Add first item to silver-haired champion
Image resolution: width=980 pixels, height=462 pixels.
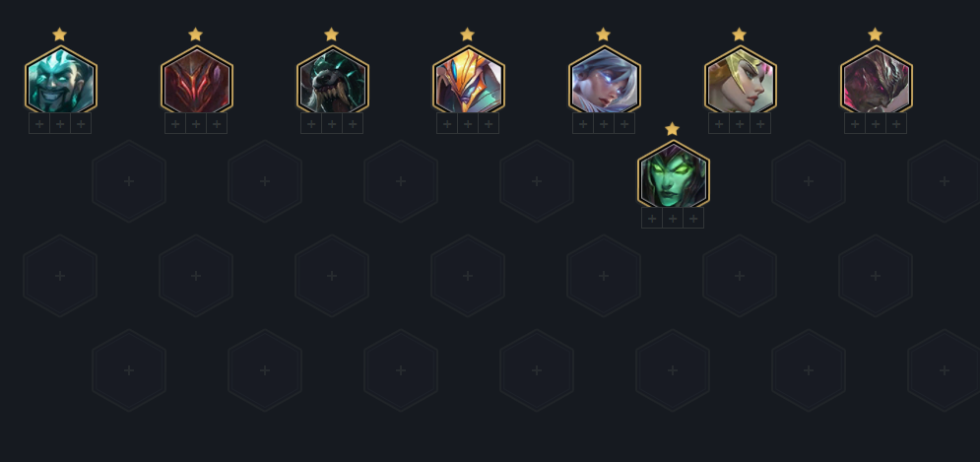click(583, 124)
